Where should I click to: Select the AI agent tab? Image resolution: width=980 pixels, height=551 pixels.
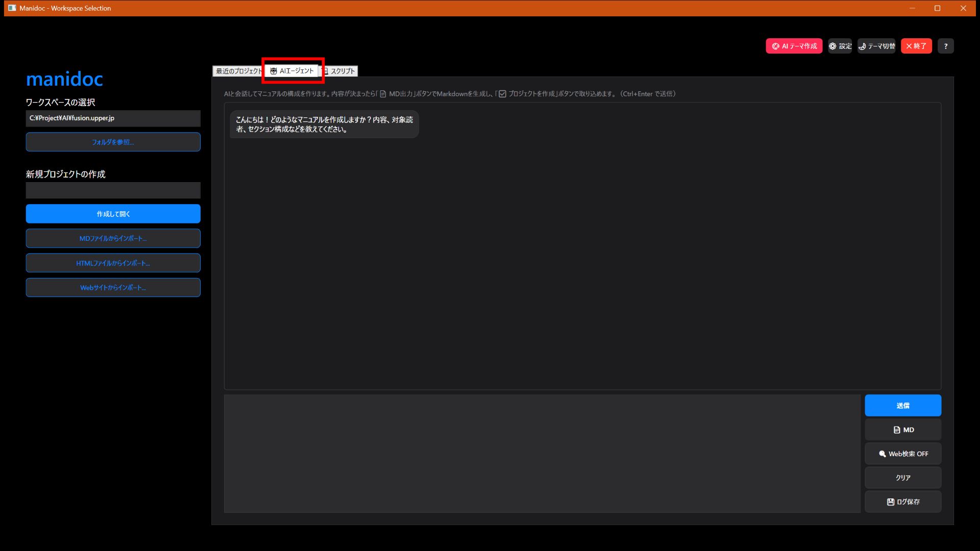(293, 71)
